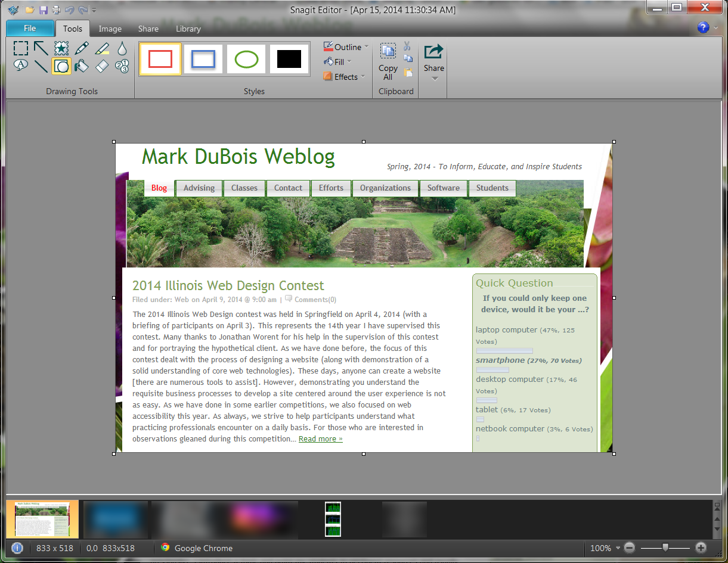
Task: Print the capture using the printer icon
Action: (56, 10)
